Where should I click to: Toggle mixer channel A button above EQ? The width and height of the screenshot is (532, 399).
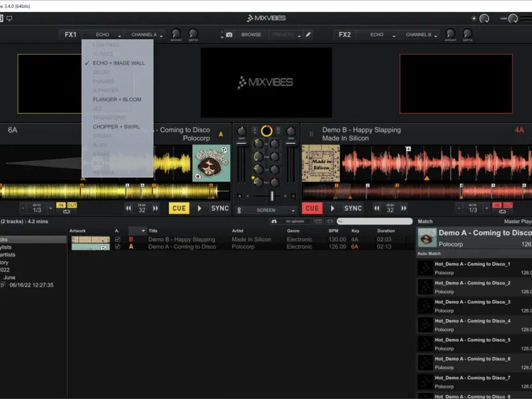[255, 130]
